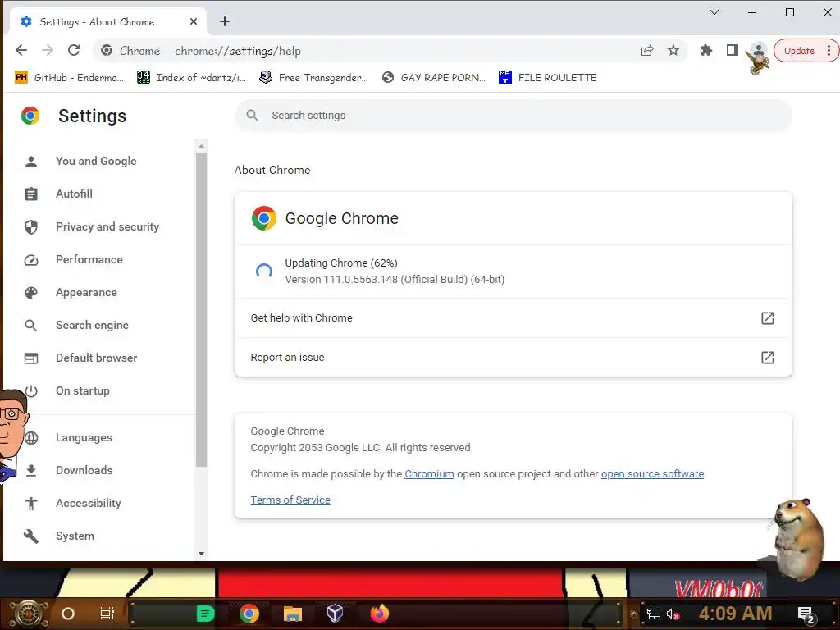Viewport: 840px width, 630px height.
Task: Click the muted volume icon in tray
Action: point(673,614)
